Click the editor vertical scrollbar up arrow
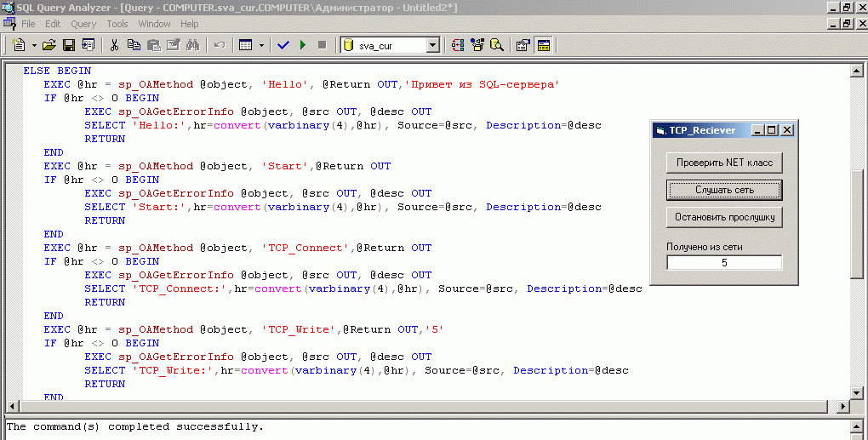This screenshot has height=440, width=868. coord(857,71)
